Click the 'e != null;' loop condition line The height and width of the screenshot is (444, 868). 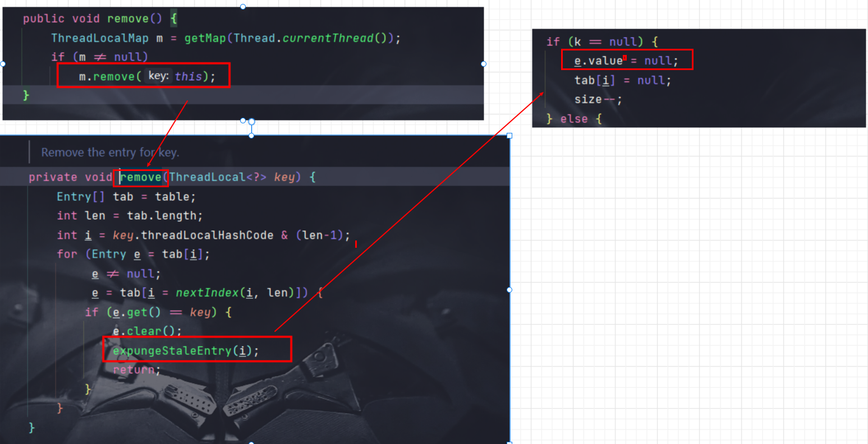(x=126, y=274)
